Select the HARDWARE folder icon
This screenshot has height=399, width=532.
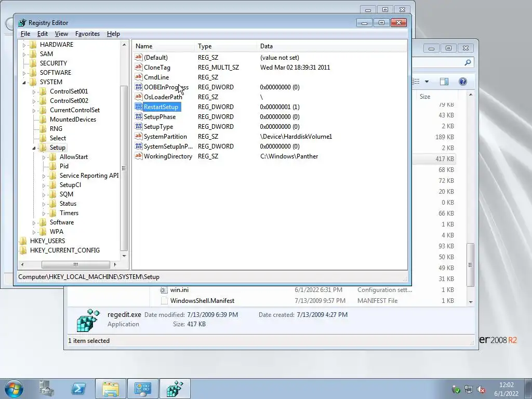point(33,45)
